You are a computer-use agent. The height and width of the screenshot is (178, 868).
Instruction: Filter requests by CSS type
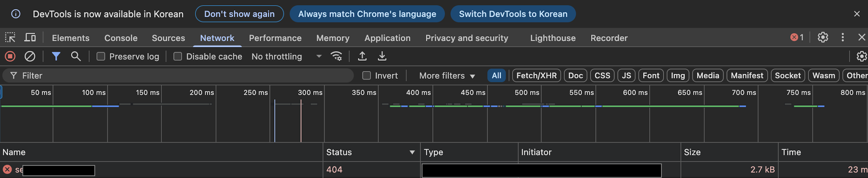point(602,76)
